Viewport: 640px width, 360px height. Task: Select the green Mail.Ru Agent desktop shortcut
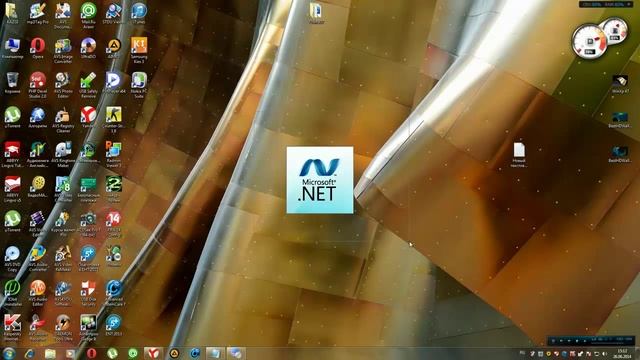coord(88,15)
